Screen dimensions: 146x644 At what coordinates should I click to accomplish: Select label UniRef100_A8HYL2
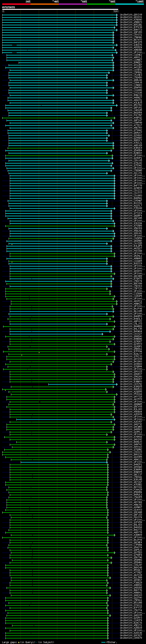tap(131, 58)
